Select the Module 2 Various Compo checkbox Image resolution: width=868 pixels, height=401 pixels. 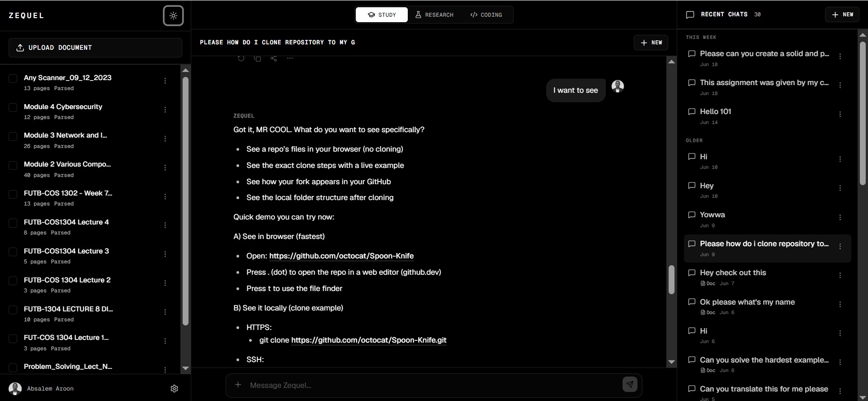coord(13,166)
